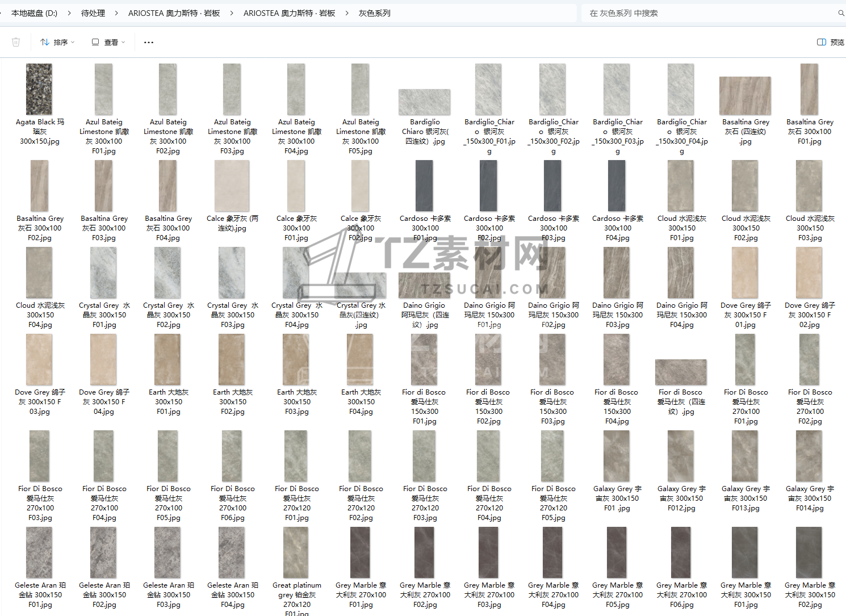Expand chevron after 本地磁盘 (D:) breadcrumb
Viewport: 846px width, 616px height.
point(69,13)
